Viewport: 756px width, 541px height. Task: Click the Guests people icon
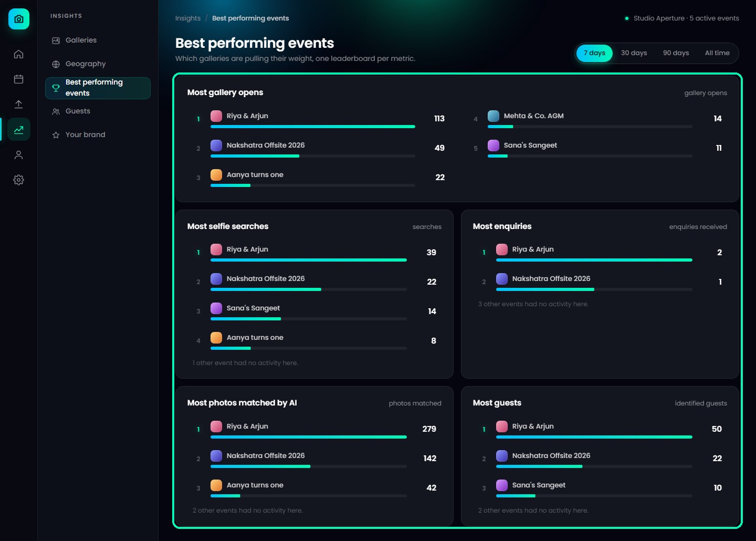tap(56, 111)
